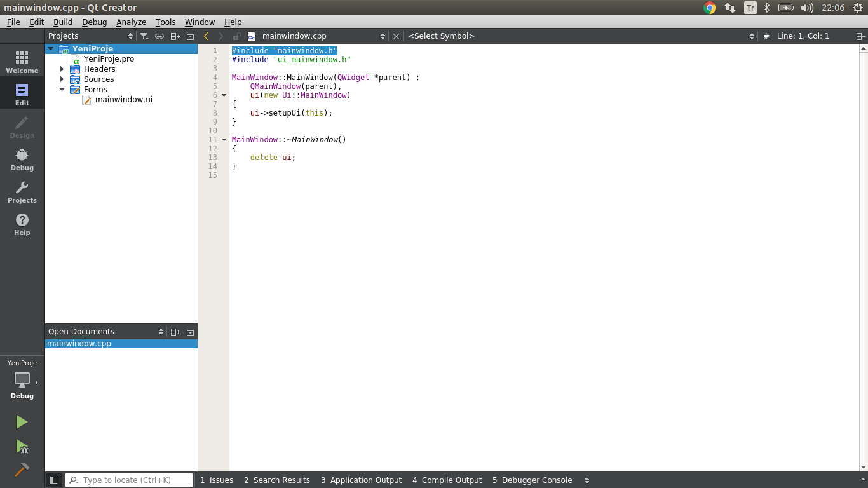Fold code block at line 6

click(x=224, y=95)
